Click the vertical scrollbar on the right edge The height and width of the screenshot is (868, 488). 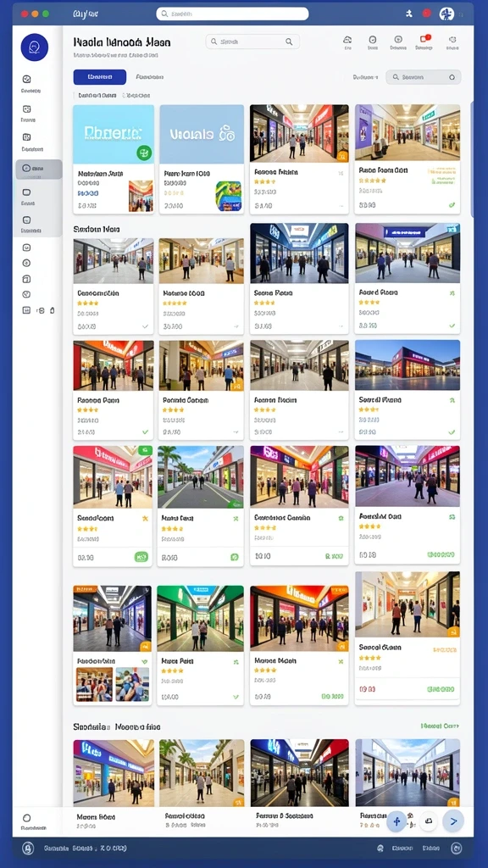pos(471,160)
